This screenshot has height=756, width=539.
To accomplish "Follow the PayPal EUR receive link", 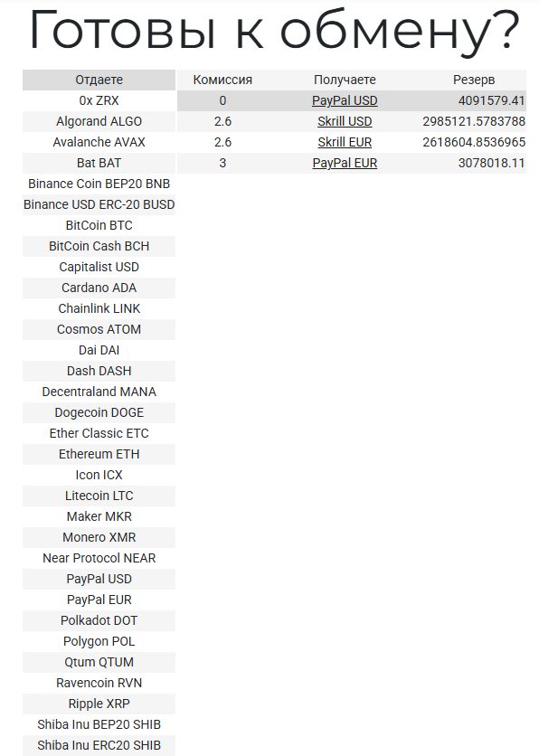I will (345, 163).
